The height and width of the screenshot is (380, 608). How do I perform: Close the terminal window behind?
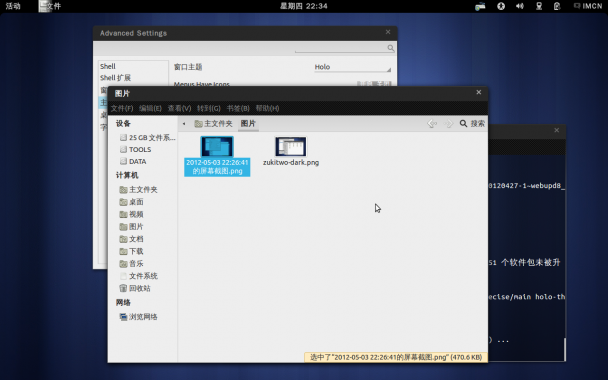coord(556,130)
